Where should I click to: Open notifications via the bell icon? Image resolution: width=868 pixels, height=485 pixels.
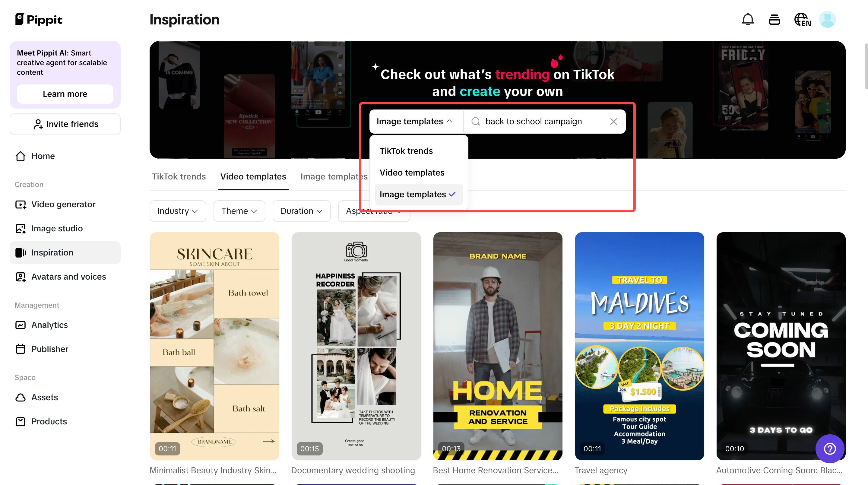click(x=748, y=19)
